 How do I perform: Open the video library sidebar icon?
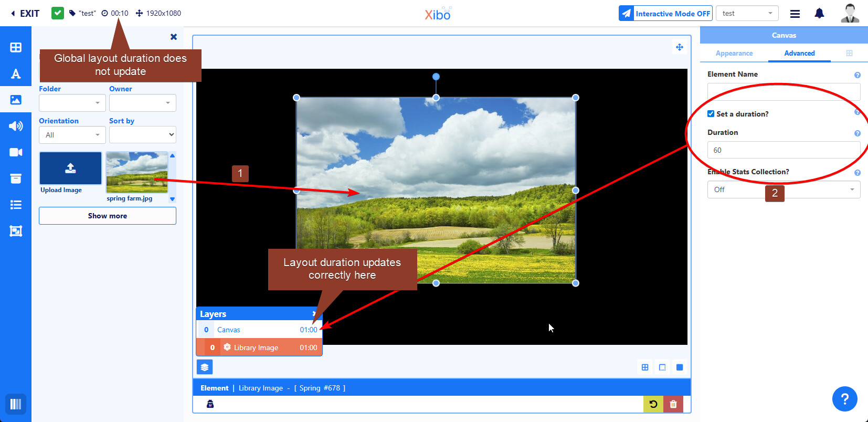pos(16,152)
